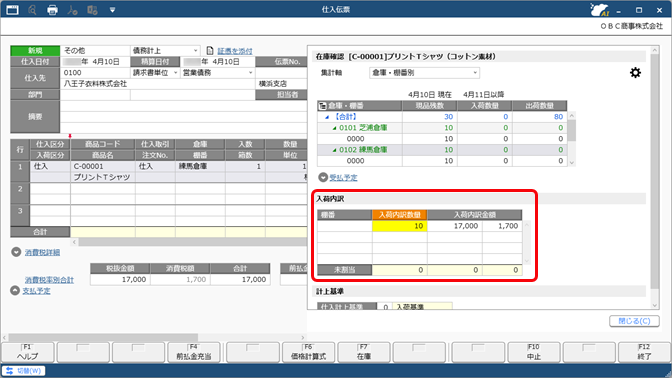Image resolution: width=672 pixels, height=378 pixels.
Task: Click the 現品残数 column header
Action: 429,105
